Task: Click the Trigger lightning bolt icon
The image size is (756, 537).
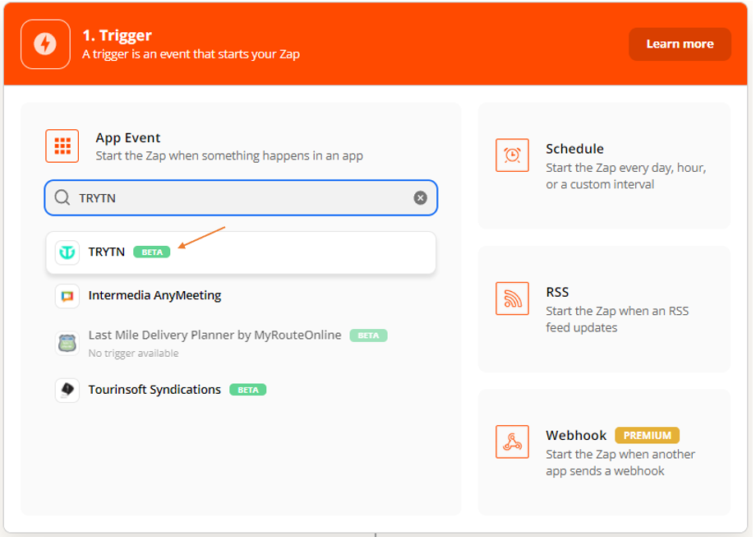Action: (45, 44)
